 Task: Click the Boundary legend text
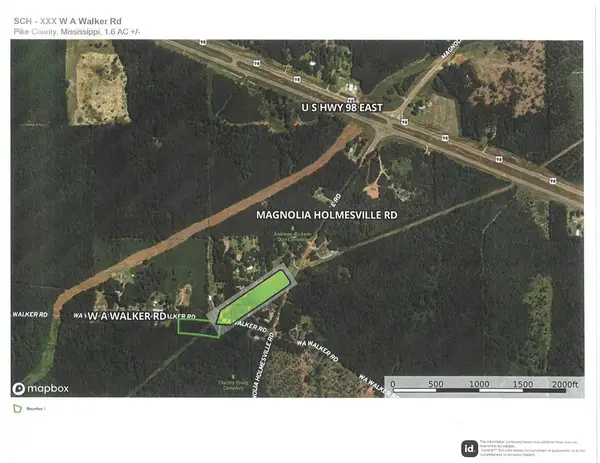point(35,409)
